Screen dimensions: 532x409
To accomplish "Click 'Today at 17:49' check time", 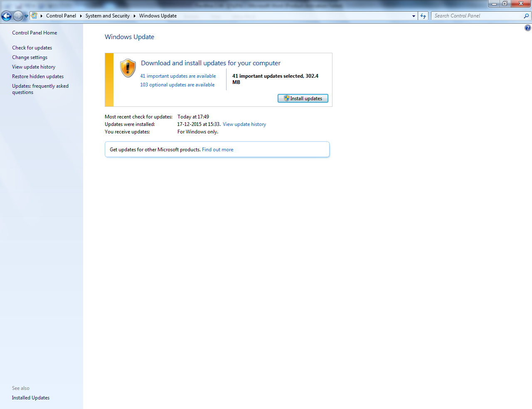I will [193, 117].
